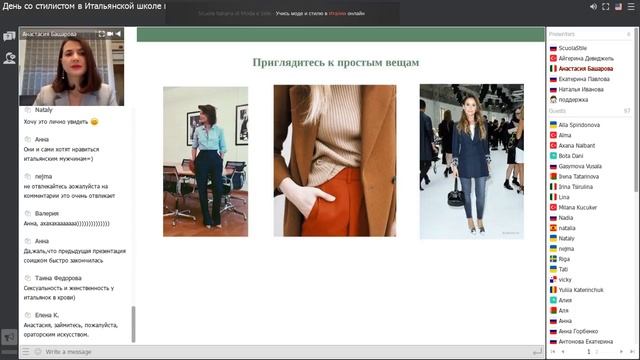Open chat options menu icon
Viewport: 640px width, 360px height.
coord(26,351)
